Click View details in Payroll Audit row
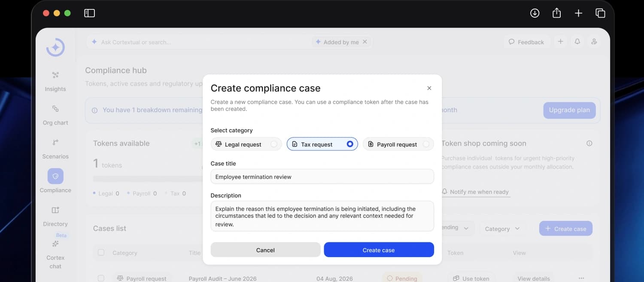 [534, 278]
